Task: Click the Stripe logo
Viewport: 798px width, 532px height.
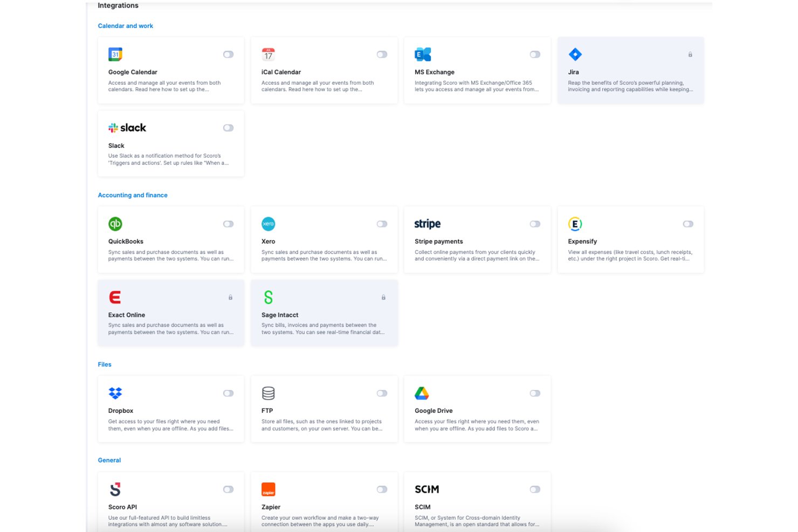Action: (428, 224)
